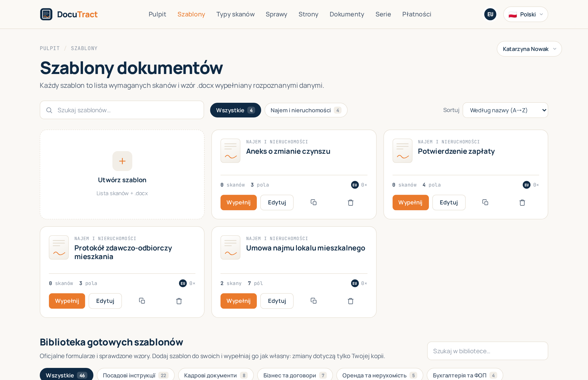Viewport: 588px width, 380px height.
Task: Navigate to Sprawy in the top menu
Action: 276,14
